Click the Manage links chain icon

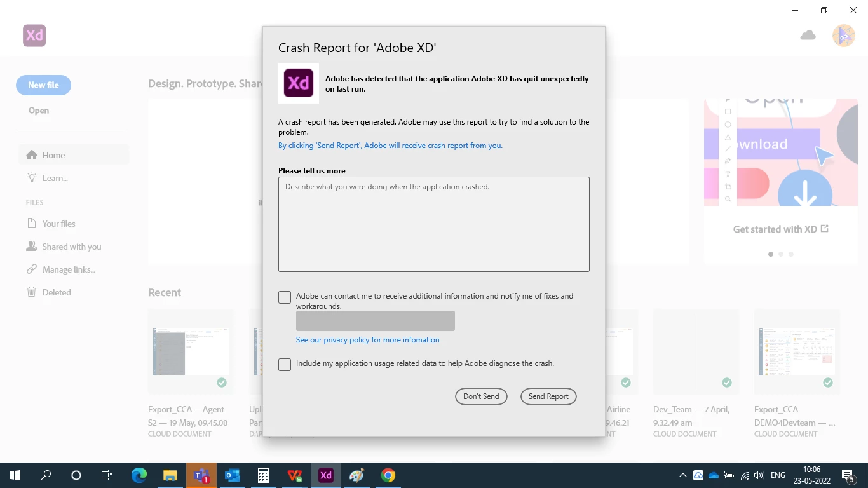click(32, 269)
